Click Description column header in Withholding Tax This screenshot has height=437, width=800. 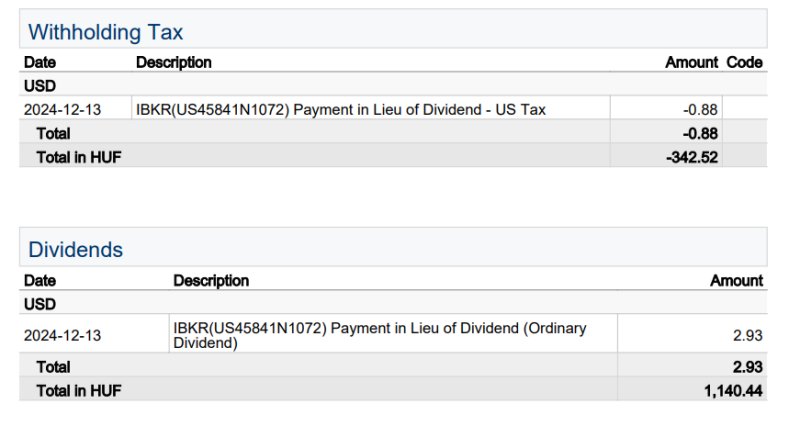coord(174,62)
